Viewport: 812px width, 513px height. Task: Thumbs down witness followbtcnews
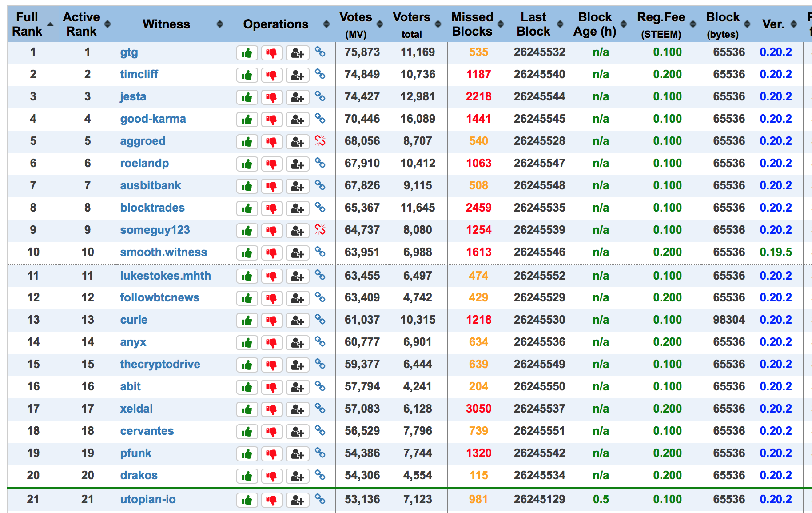271,299
